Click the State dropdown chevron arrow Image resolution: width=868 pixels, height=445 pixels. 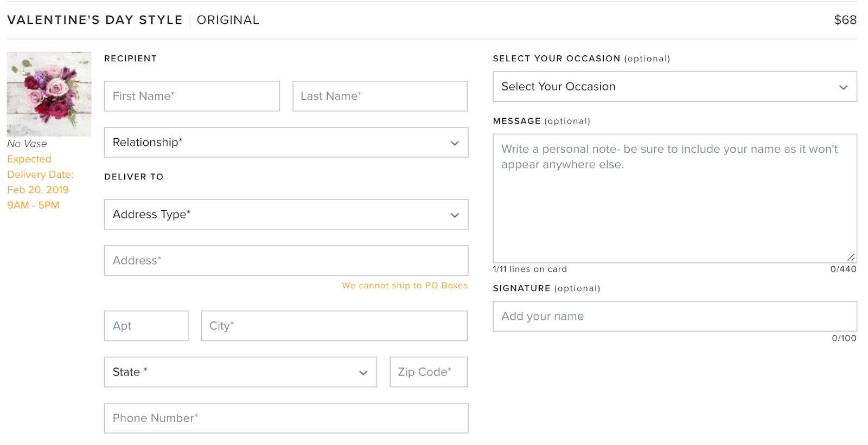[363, 373]
